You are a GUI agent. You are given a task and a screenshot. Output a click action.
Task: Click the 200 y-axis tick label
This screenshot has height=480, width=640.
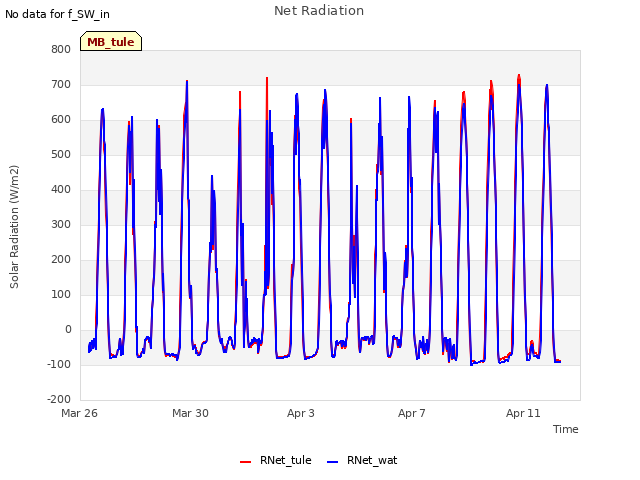click(61, 260)
